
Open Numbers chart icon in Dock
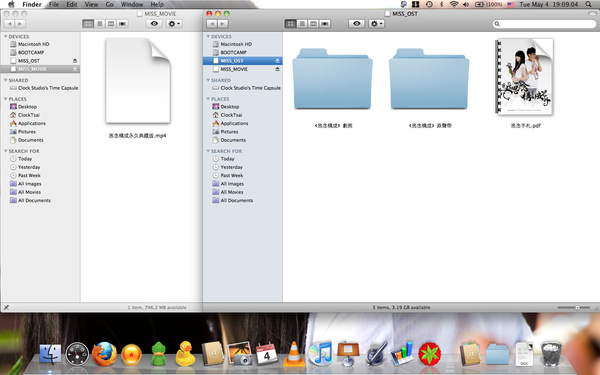(402, 354)
